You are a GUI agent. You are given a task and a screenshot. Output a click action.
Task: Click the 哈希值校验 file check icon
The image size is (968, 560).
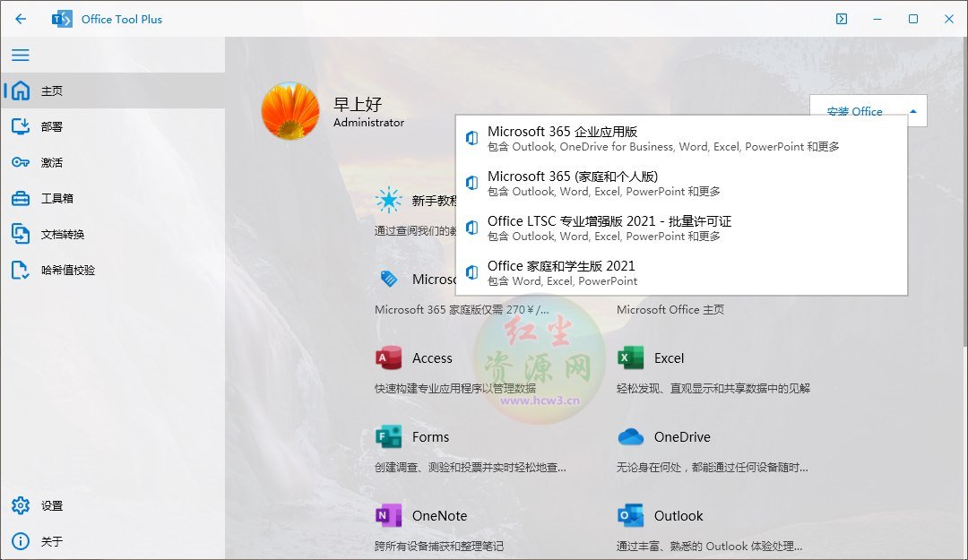(21, 270)
